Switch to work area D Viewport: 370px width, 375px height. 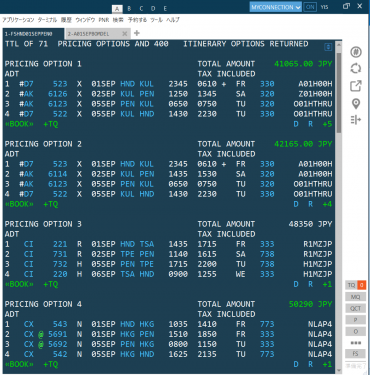pyautogui.click(x=153, y=9)
